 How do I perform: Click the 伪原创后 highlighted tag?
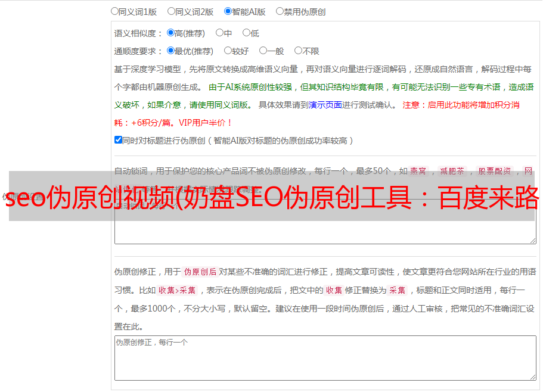tap(200, 272)
